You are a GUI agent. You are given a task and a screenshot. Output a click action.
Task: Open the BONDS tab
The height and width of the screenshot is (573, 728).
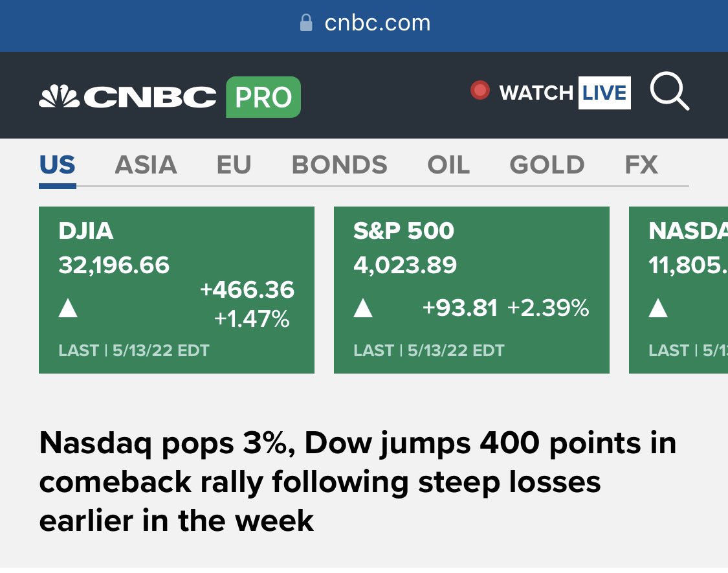pos(339,165)
